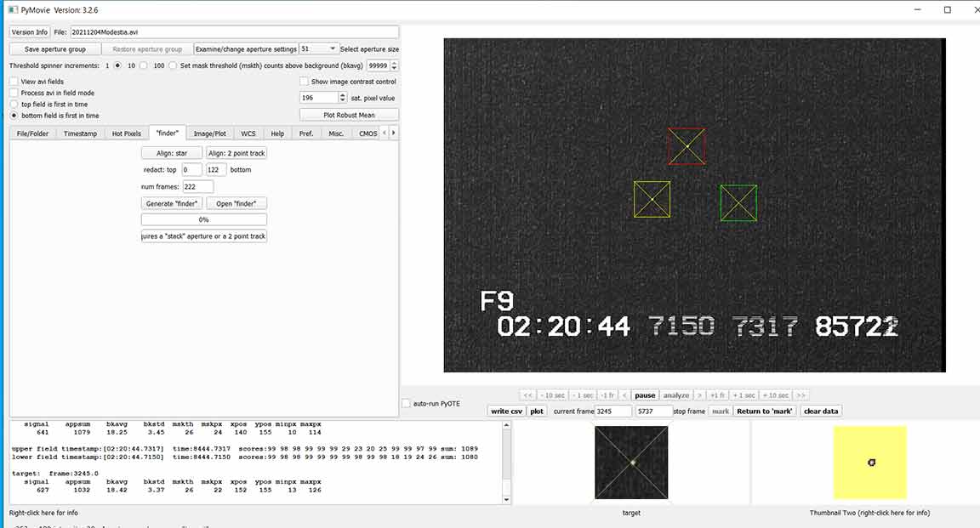The width and height of the screenshot is (980, 528).
Task: Click the mask threshold spinner arrows
Action: [394, 65]
